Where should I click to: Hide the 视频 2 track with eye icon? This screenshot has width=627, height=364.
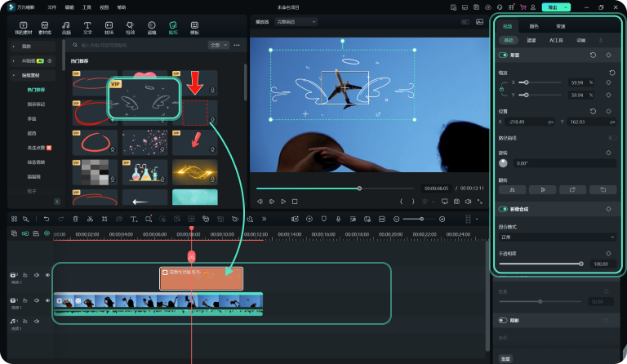coord(46,275)
